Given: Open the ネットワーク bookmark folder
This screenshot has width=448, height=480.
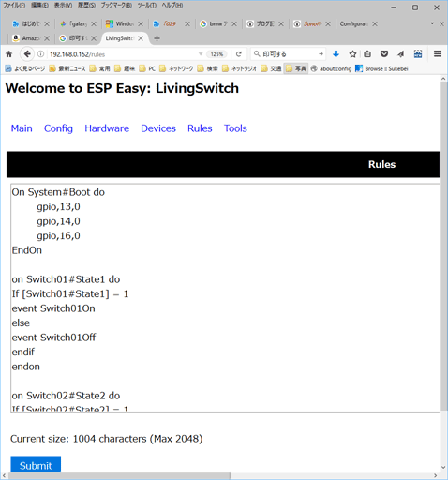Looking at the screenshot, I should (176, 68).
